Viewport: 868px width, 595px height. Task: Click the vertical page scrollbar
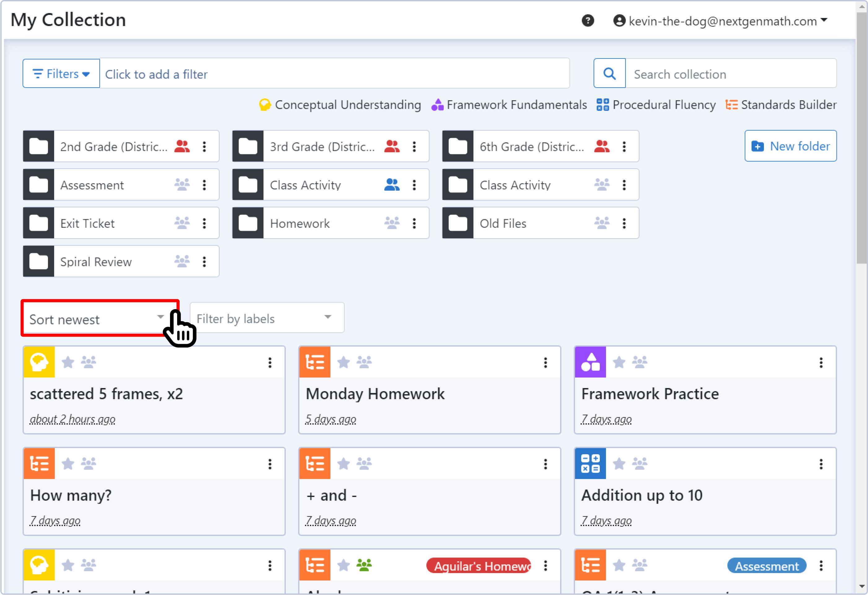(x=861, y=138)
